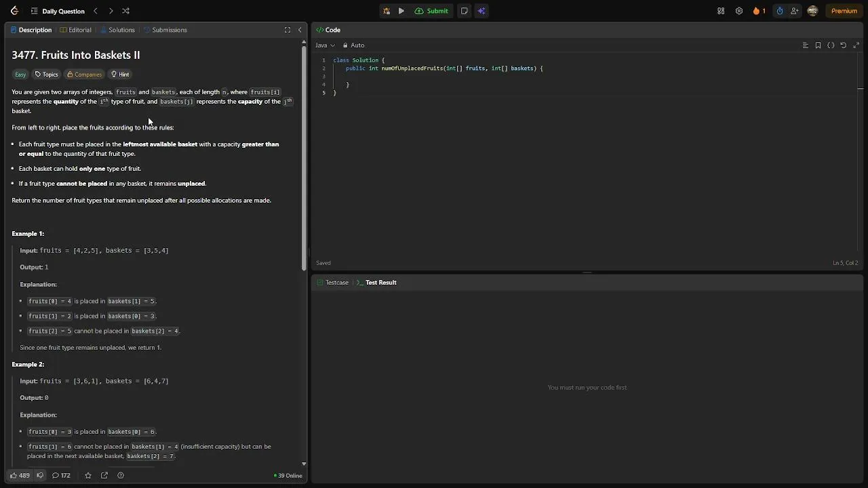Like the problem with the thumbs up
This screenshot has height=488, width=868.
(x=20, y=475)
